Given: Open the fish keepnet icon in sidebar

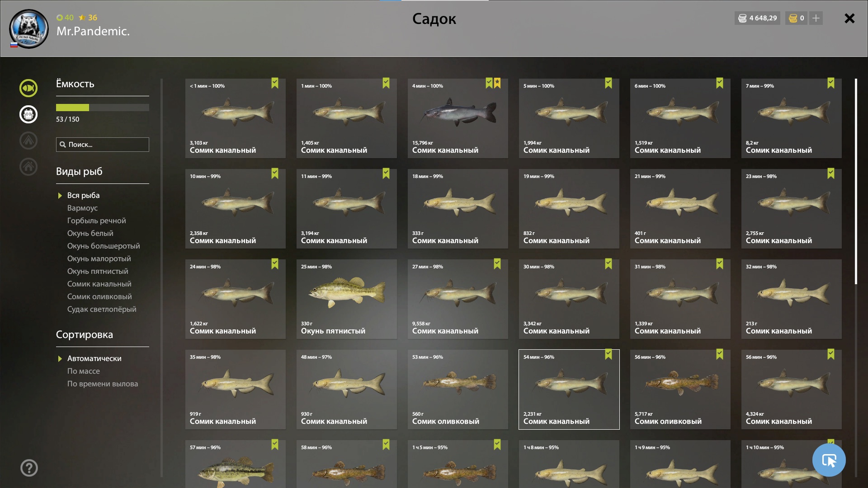Looking at the screenshot, I should click(28, 88).
